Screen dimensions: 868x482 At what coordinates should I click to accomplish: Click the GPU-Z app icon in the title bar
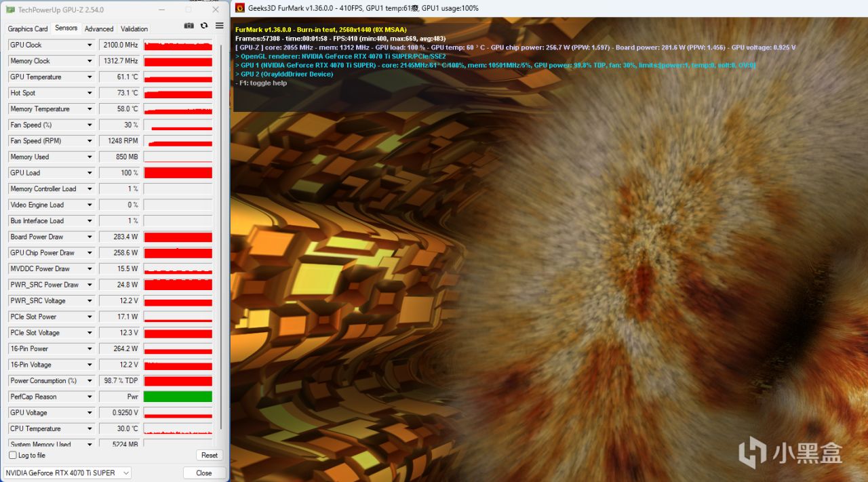[10, 10]
